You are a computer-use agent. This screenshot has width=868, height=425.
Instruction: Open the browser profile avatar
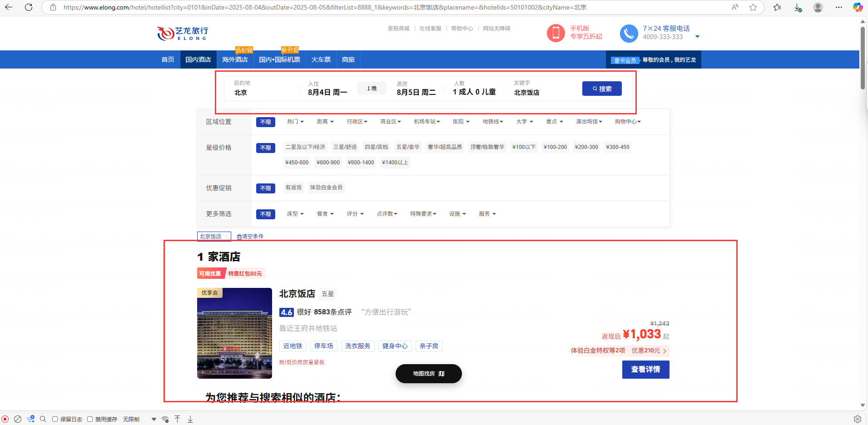click(x=818, y=7)
